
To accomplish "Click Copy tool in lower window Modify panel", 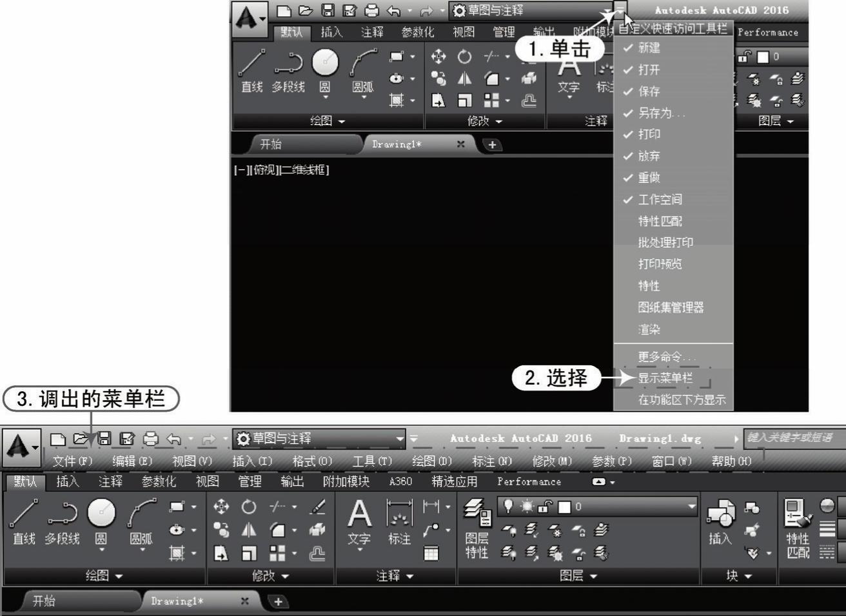I will coord(221,530).
